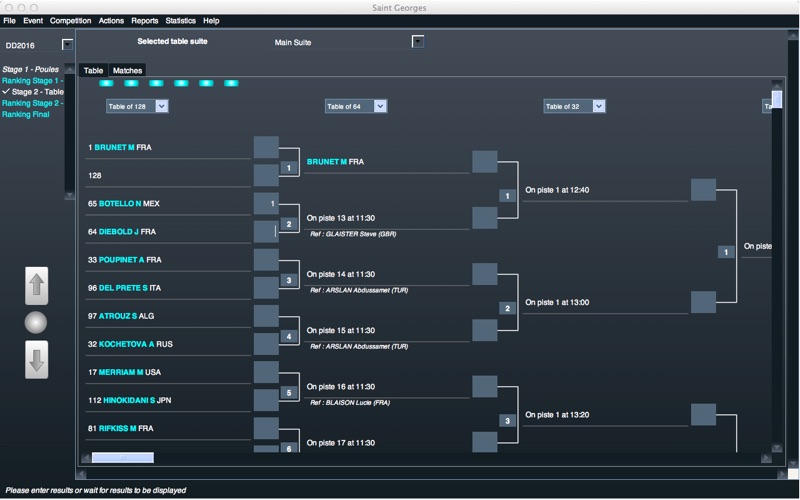Screen dimensions: 800x500
Task: Open Ranking Final link in sidebar
Action: [26, 114]
